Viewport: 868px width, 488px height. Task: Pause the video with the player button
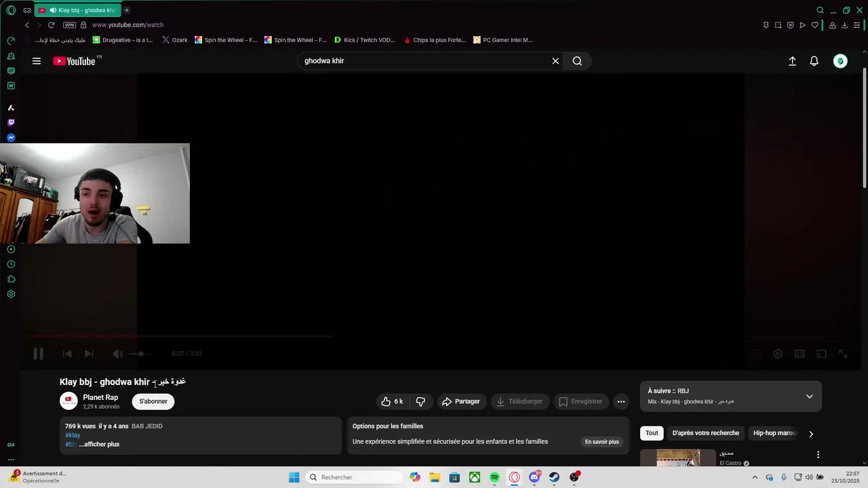click(39, 353)
